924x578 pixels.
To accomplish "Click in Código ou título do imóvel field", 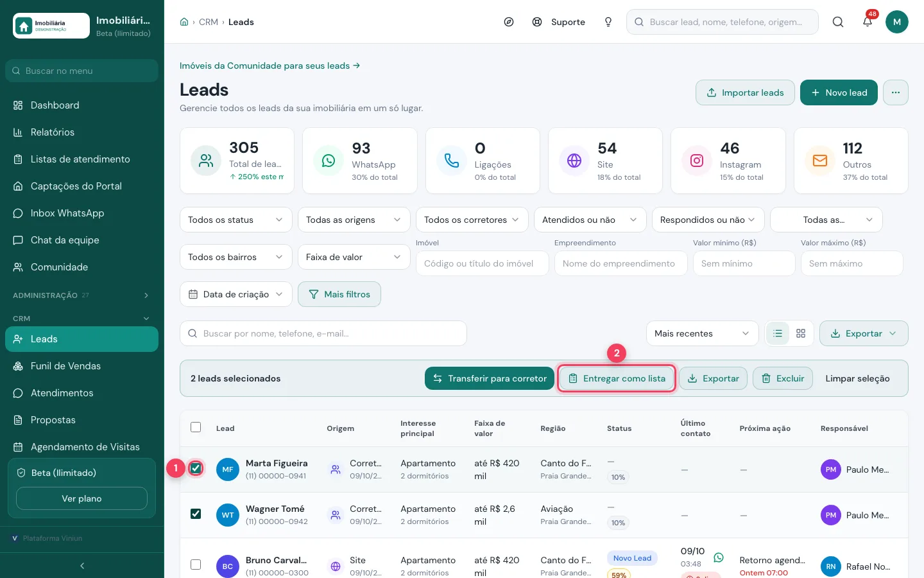I will (x=483, y=263).
